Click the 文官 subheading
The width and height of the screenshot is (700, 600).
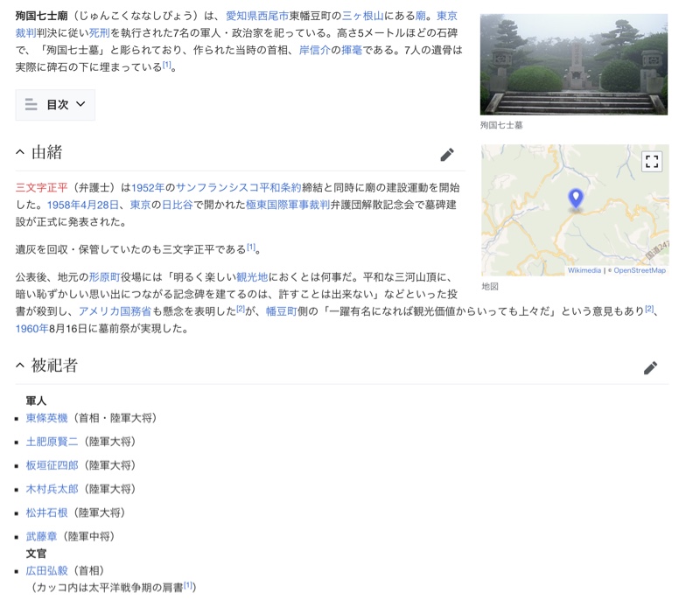36,554
